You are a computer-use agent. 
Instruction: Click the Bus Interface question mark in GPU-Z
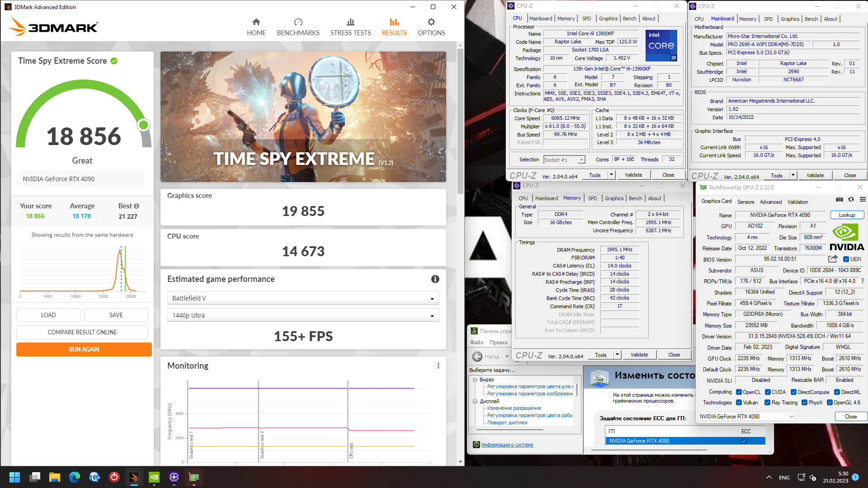point(863,281)
